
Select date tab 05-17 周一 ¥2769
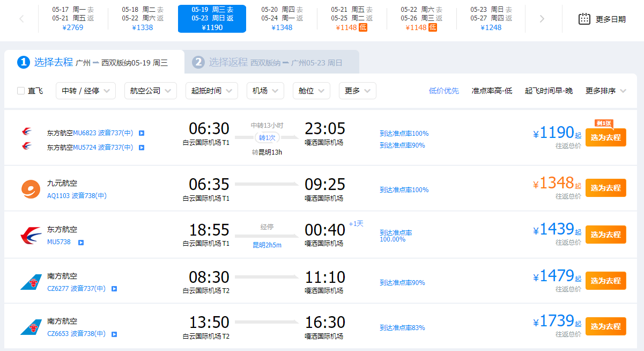72,19
